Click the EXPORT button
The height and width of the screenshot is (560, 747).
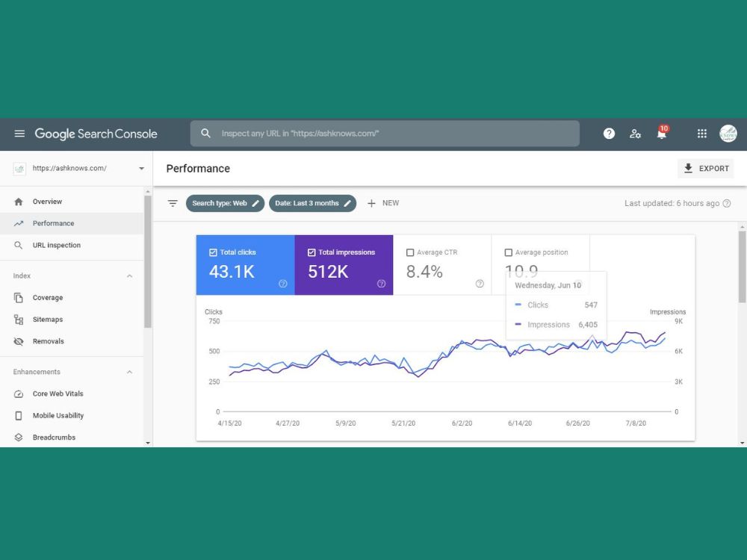(x=706, y=169)
